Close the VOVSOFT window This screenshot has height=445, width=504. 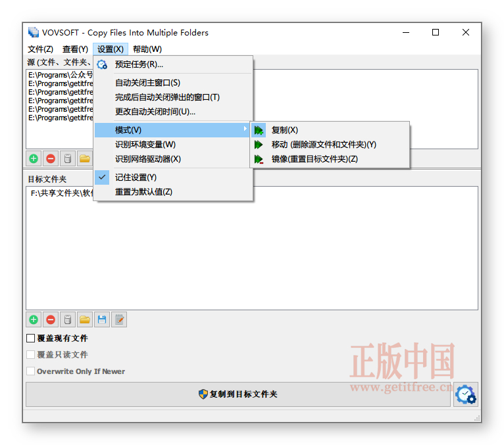click(x=466, y=32)
